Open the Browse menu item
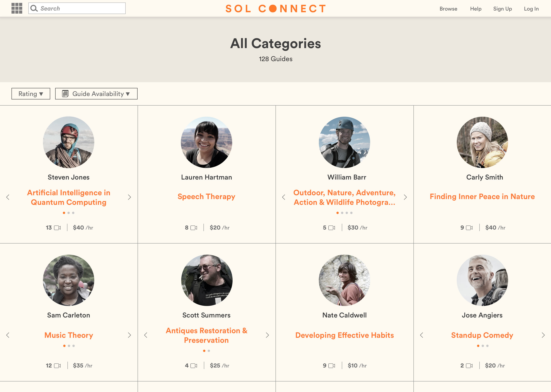 (448, 9)
